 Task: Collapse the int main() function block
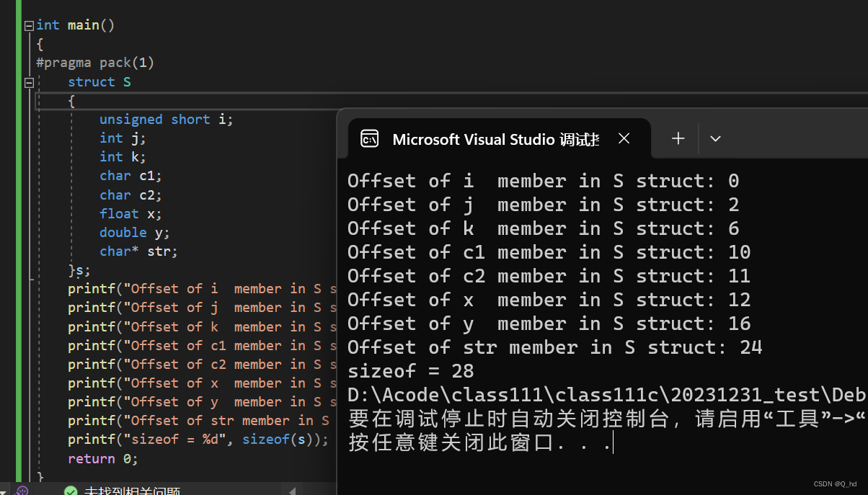click(x=29, y=25)
